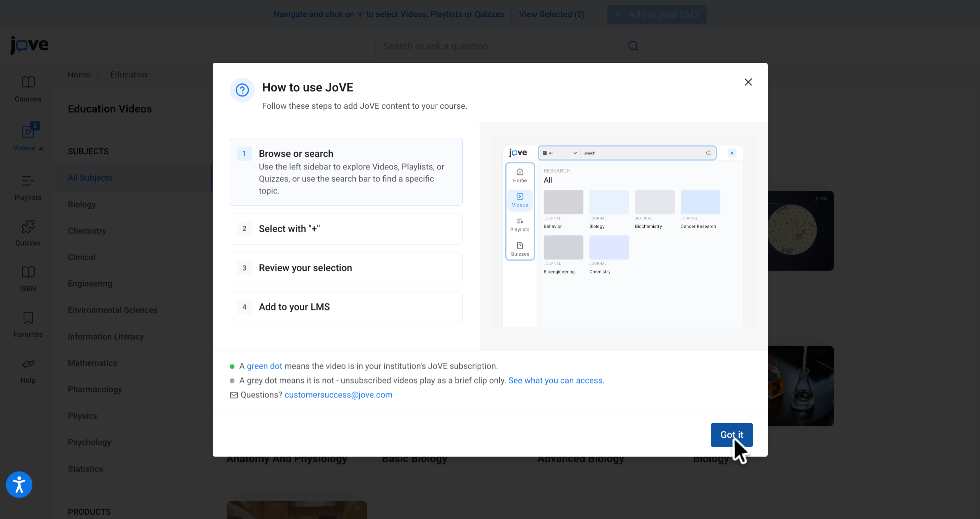Click the search magnifier icon
980x519 pixels.
[633, 46]
